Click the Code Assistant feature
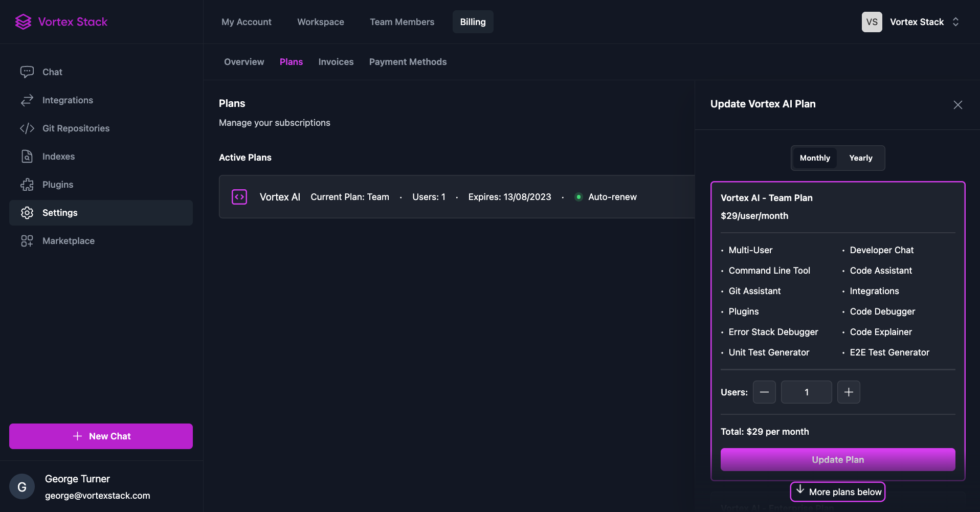 881,271
